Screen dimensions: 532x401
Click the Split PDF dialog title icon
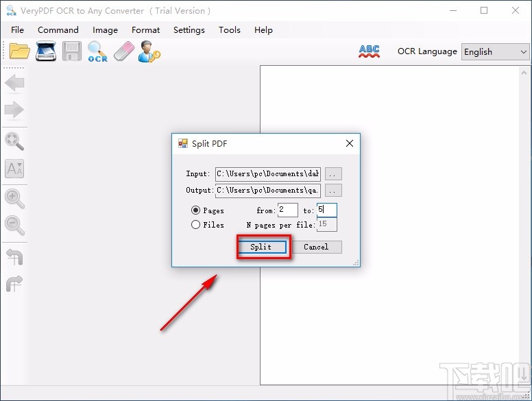pos(183,143)
